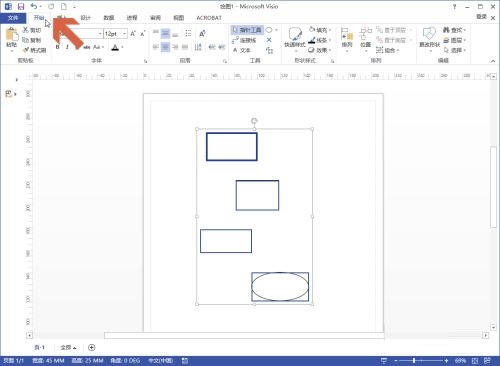Select the Ellipse drawing tool
The image size is (500, 366).
click(x=269, y=30)
